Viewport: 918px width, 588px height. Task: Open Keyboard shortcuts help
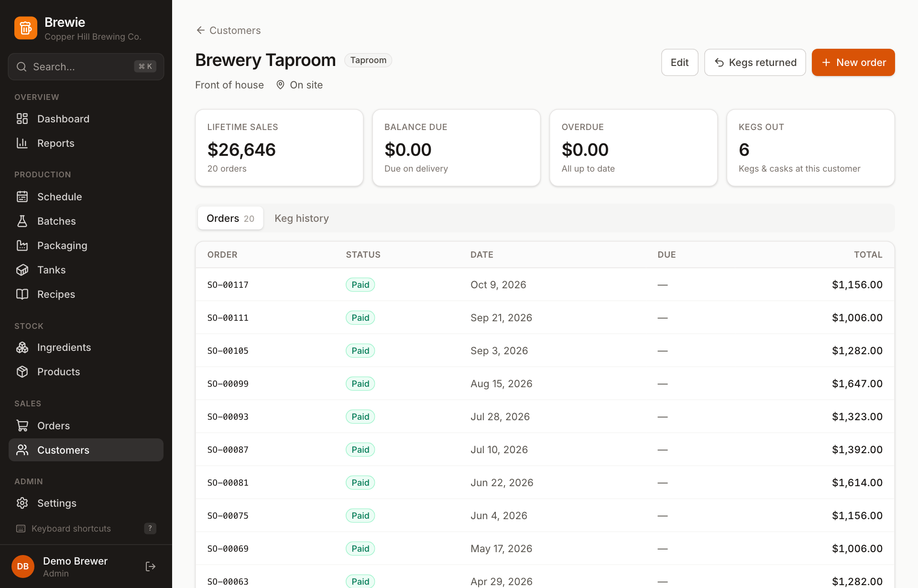pyautogui.click(x=86, y=528)
